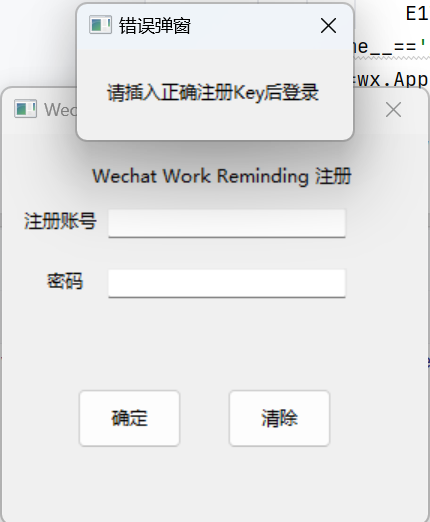Close the Wechat registration window
Screen dimensions: 430x522
point(393,110)
